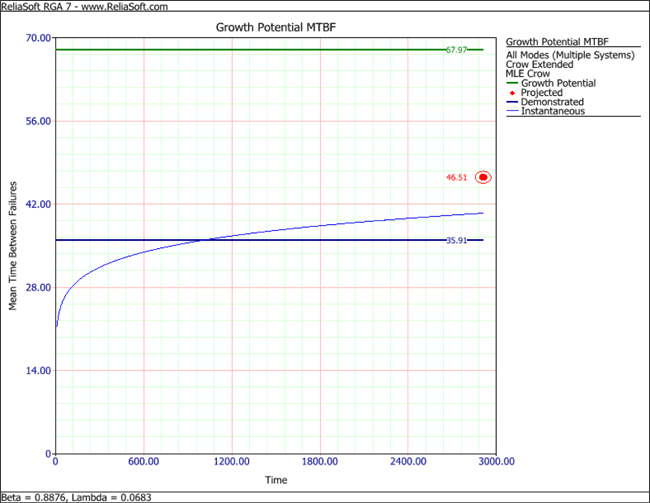Open the www.ReliaSoft.com header link
This screenshot has width=650, height=503.
[x=121, y=6]
